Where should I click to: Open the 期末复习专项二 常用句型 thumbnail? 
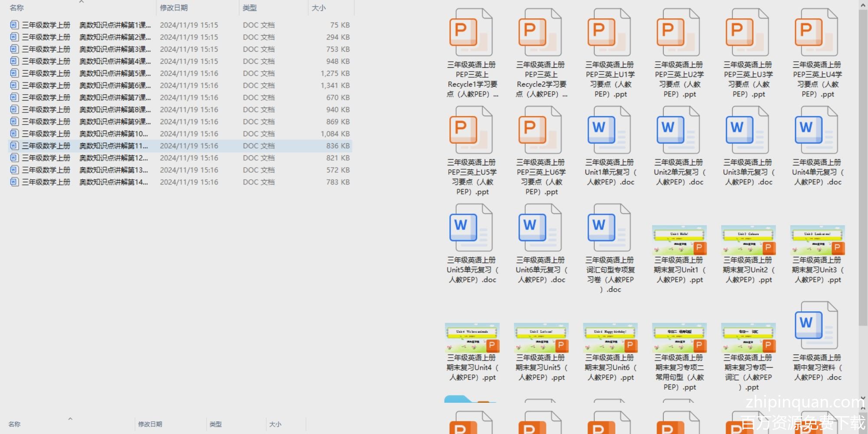679,338
